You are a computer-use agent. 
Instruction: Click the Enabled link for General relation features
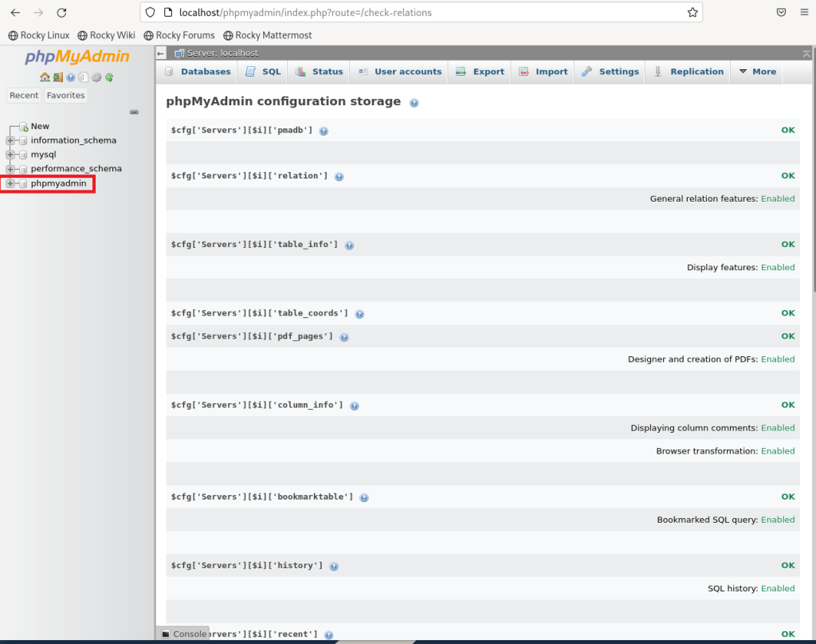coord(778,198)
